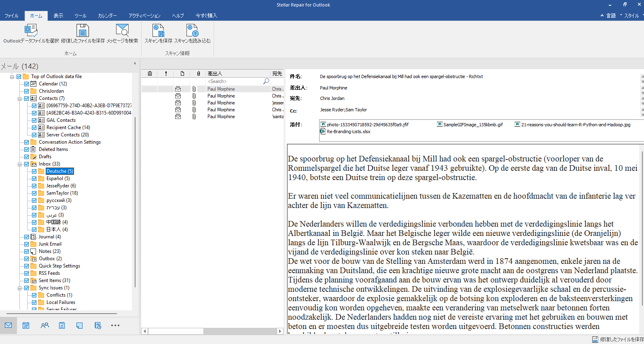Toggle checkbox for ChrisJordan folder
Screen dimensions: 644x344
27,91
